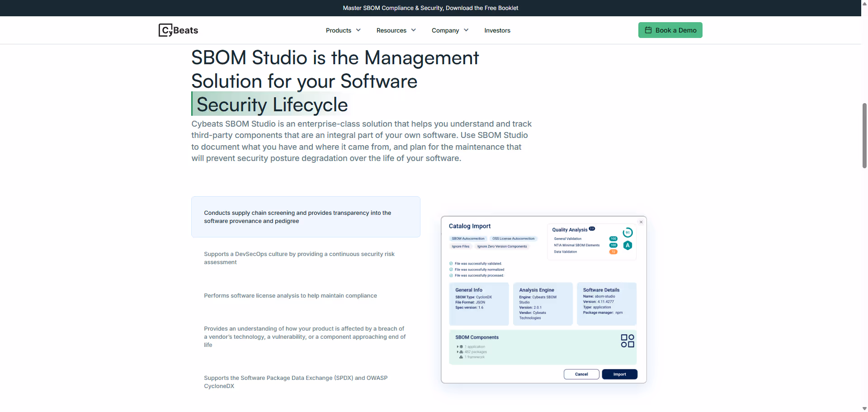Click the Software Details card

pyautogui.click(x=607, y=304)
